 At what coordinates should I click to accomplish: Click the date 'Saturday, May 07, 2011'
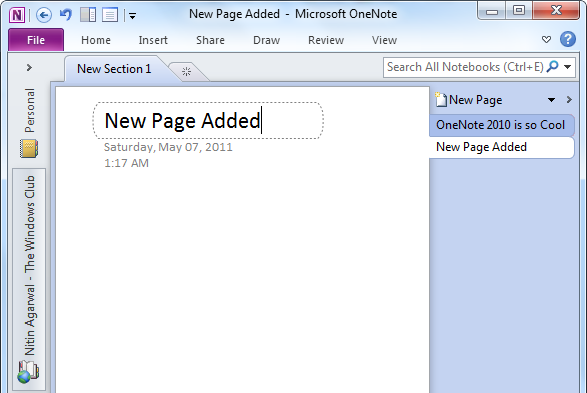(168, 147)
